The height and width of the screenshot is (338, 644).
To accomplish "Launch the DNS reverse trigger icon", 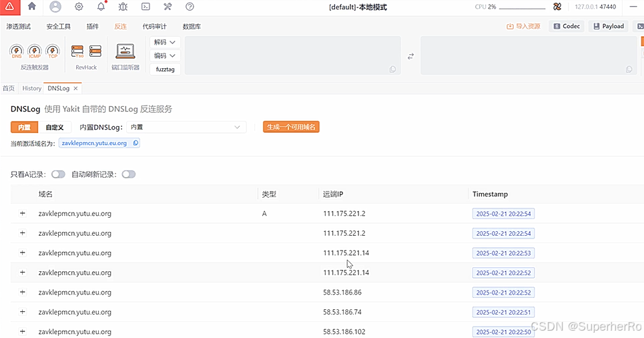I will tap(17, 51).
